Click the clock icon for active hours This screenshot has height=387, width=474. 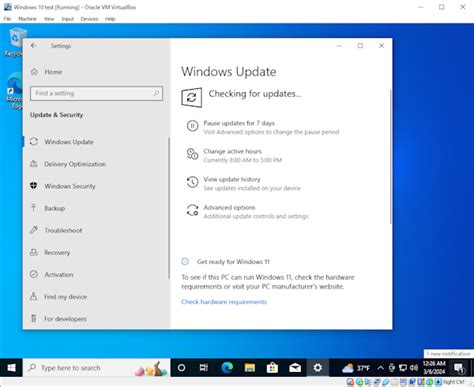192,154
